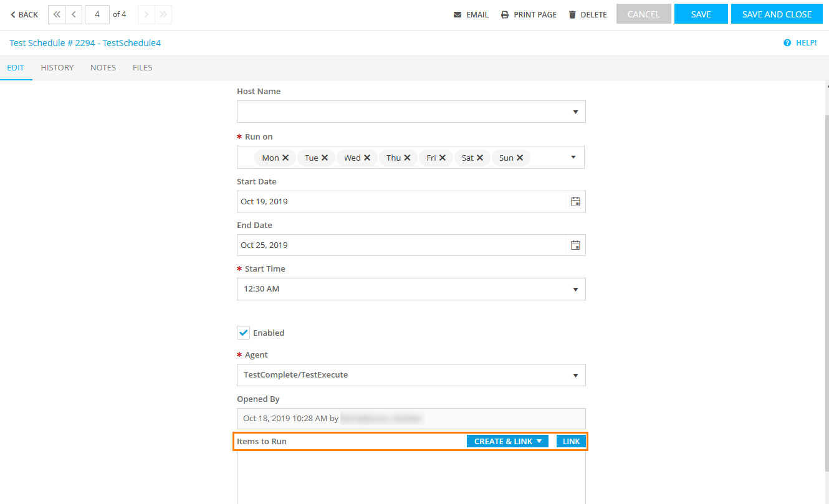Open the Start Date calendar picker
Viewport: 829px width, 504px height.
(575, 202)
